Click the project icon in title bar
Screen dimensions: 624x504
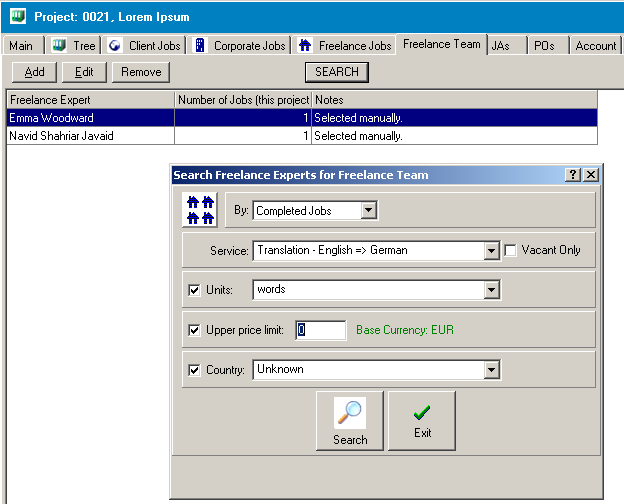(x=17, y=17)
